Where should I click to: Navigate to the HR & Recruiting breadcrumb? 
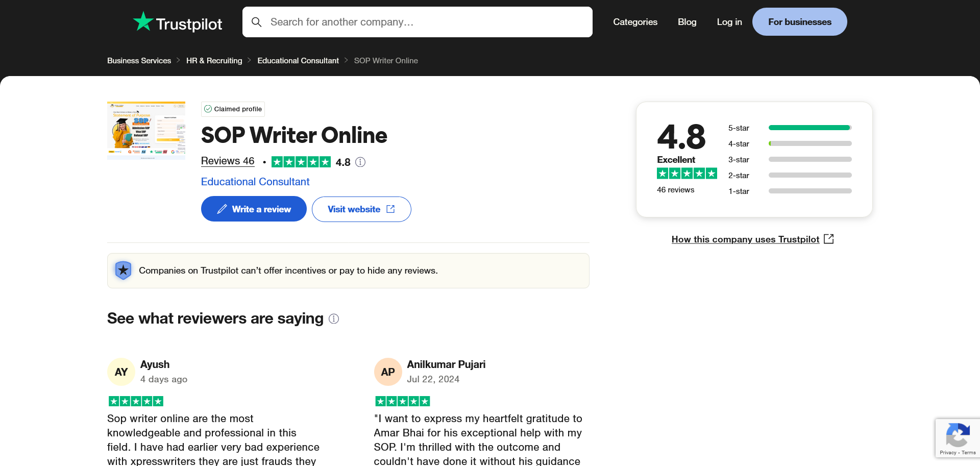tap(214, 60)
